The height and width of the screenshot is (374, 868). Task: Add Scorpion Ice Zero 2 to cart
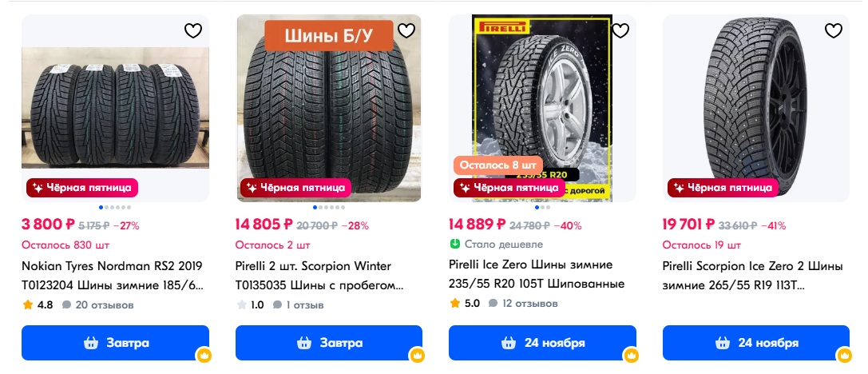tap(755, 343)
